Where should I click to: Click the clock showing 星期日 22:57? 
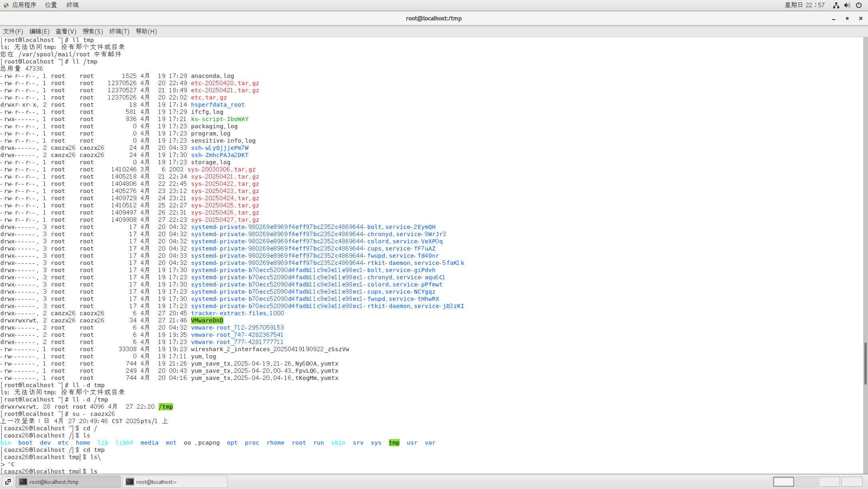(804, 5)
